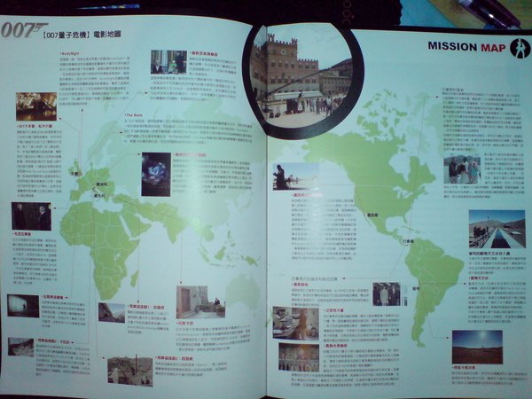Select the photo of couple in formal wear
The height and width of the screenshot is (399, 532).
click(387, 294)
